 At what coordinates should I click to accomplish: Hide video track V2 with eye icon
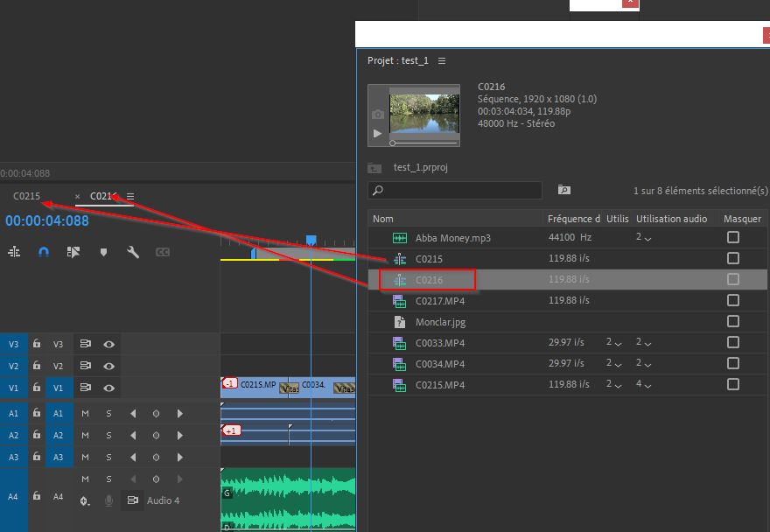[109, 366]
